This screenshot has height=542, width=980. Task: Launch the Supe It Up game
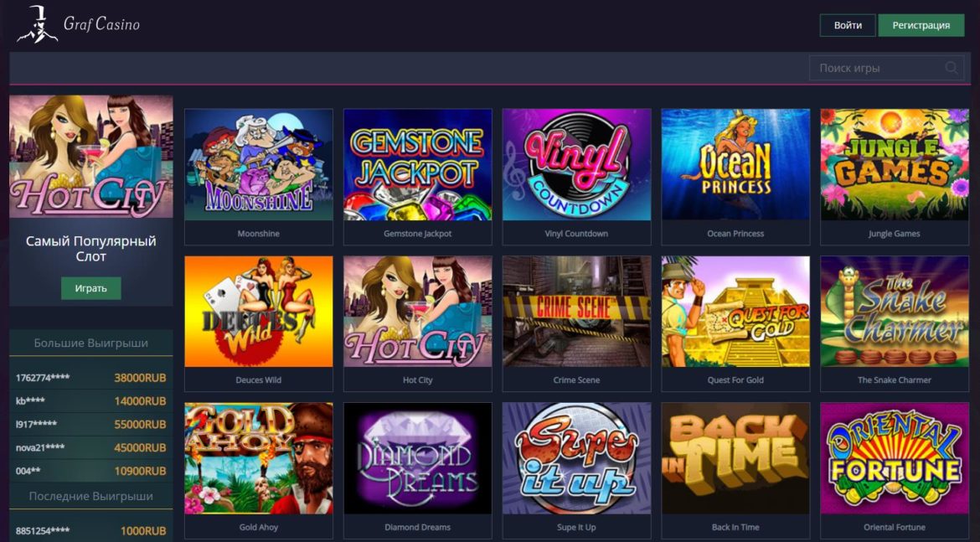point(576,458)
